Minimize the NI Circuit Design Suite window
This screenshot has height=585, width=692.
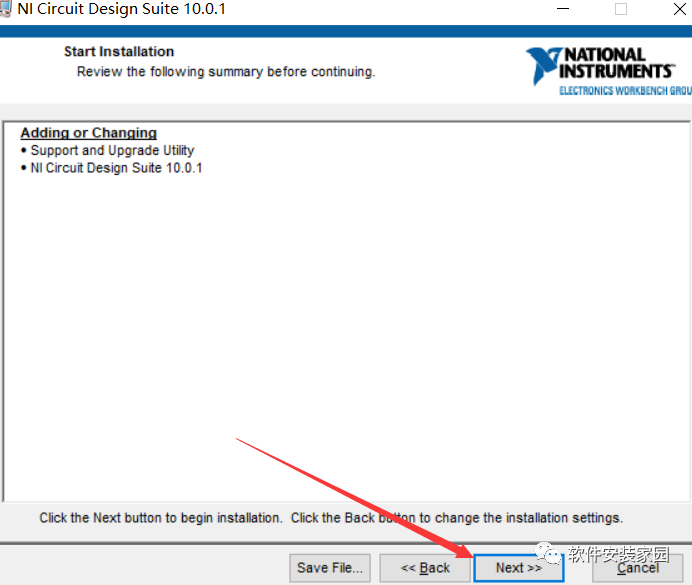[x=563, y=9]
